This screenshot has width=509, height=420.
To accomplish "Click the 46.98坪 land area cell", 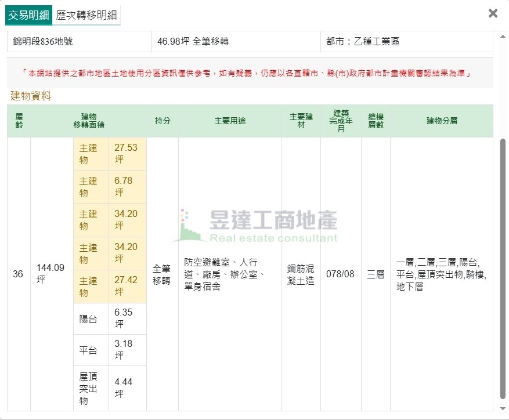I will click(x=193, y=42).
